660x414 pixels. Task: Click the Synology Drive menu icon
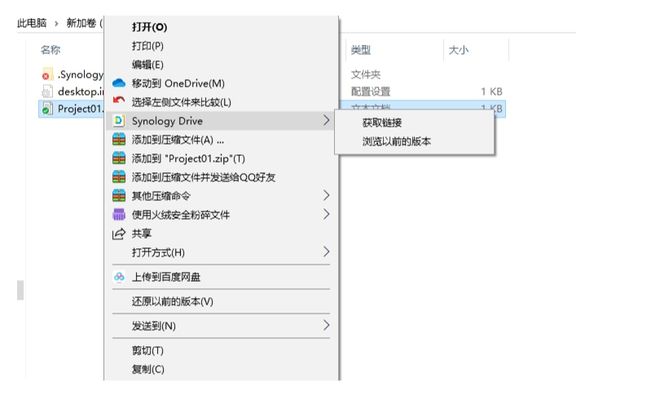click(x=119, y=121)
